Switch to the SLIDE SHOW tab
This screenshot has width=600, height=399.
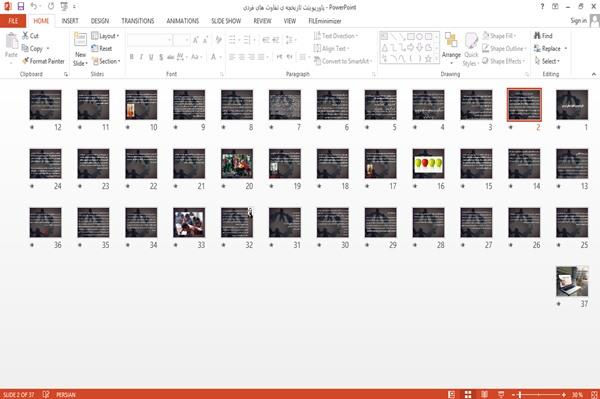226,21
